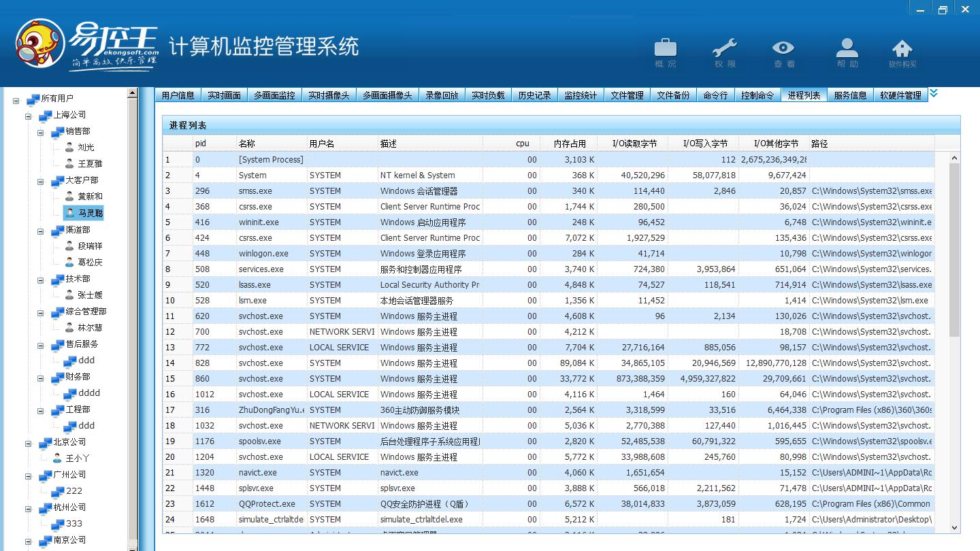Collapse the 广州公司 tree node
980x551 pixels.
(x=29, y=477)
